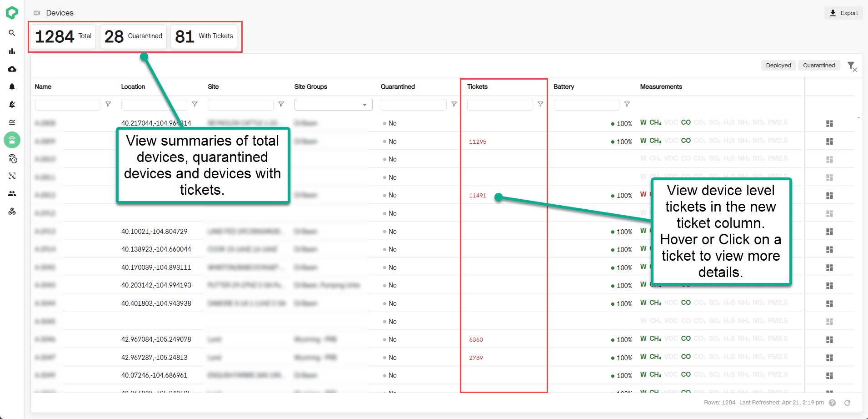Click the help question mark near Last Refreshed

[833, 403]
